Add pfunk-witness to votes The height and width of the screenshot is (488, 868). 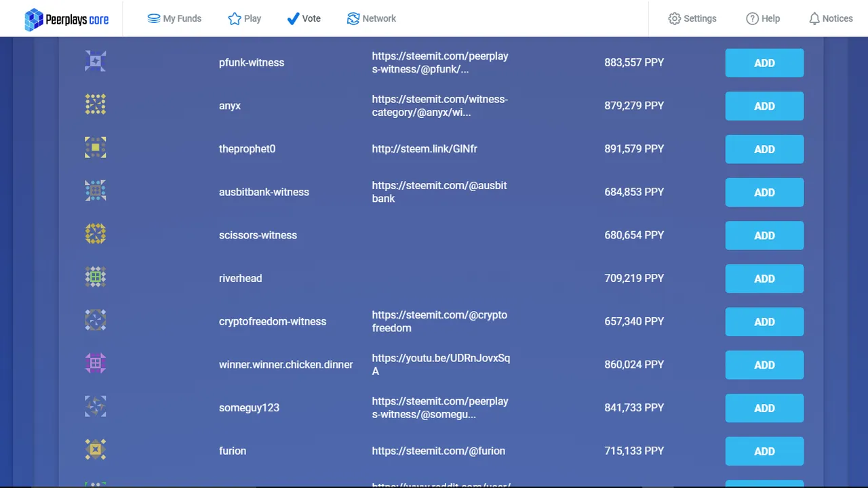click(764, 63)
